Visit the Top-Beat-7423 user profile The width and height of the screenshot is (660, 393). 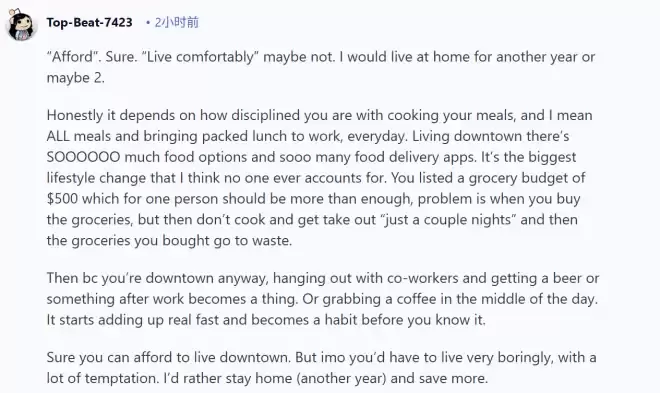(90, 22)
